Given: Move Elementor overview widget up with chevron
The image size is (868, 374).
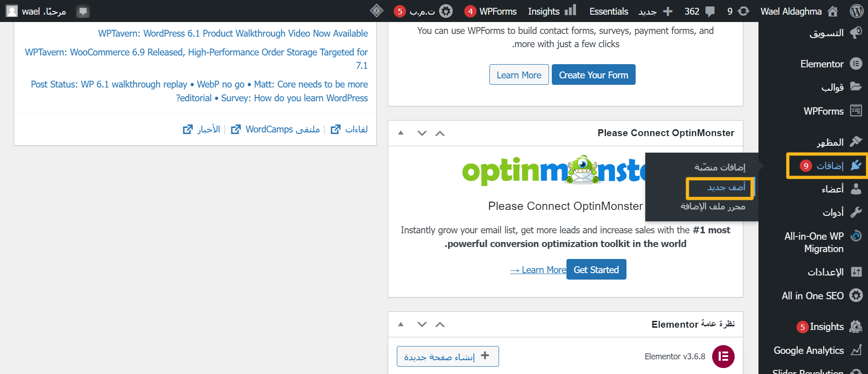Looking at the screenshot, I should [x=440, y=324].
